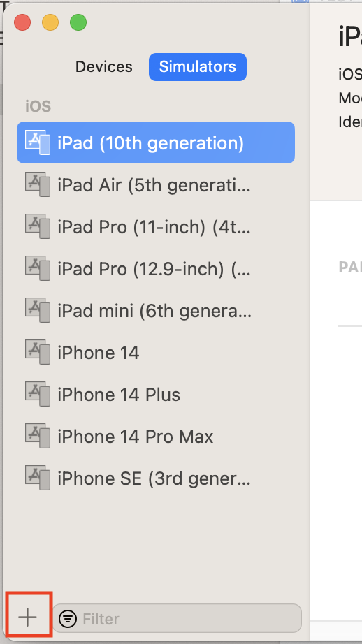Choose iPad Pro (11-inch) simulator
The image size is (362, 644).
click(156, 227)
